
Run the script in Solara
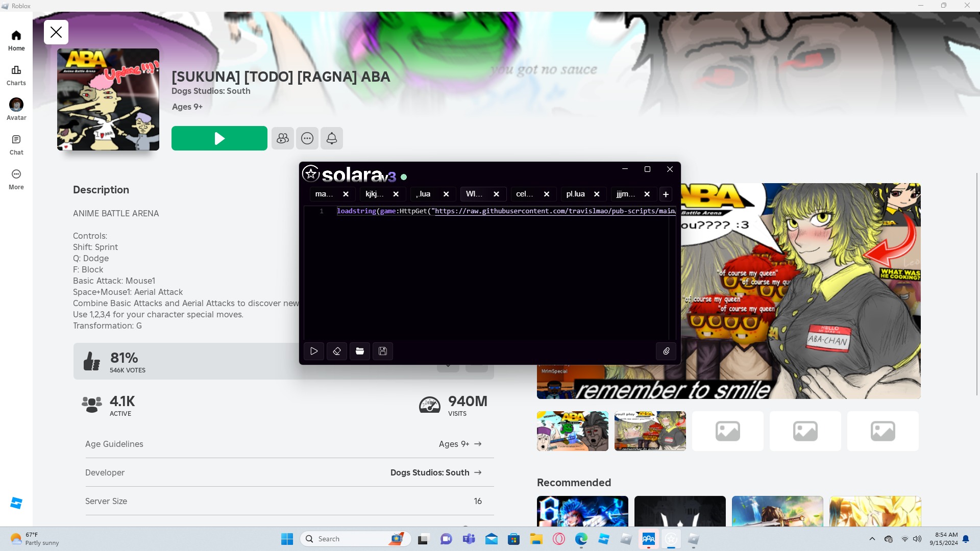point(314,351)
